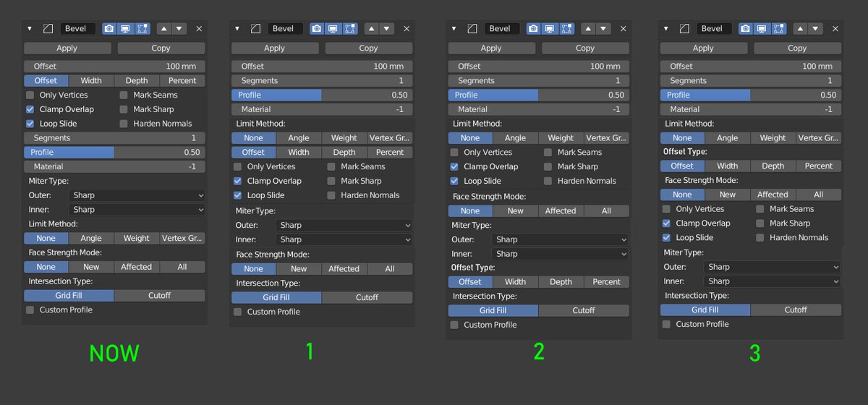Viewport: 868px width, 405px height.
Task: Click Copy button in panel 2
Action: (x=585, y=48)
